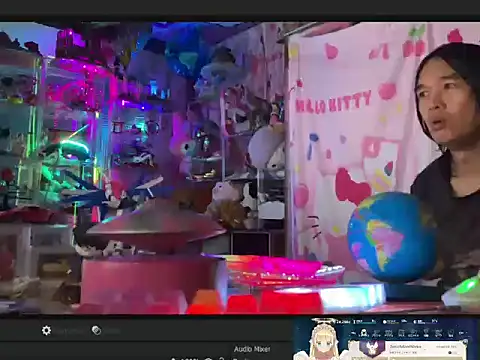This screenshot has width=480, height=360.
Task: Click the round coin currency counter in HUD
Action: pos(391,322)
